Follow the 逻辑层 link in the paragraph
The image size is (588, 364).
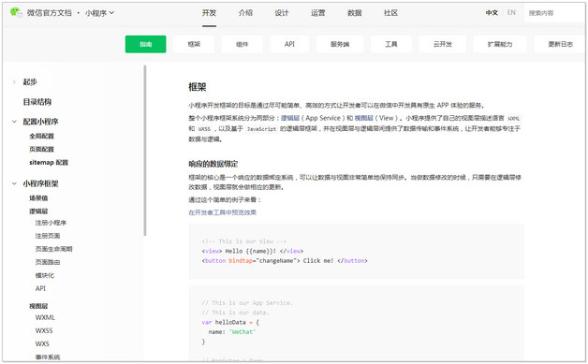[x=290, y=118]
